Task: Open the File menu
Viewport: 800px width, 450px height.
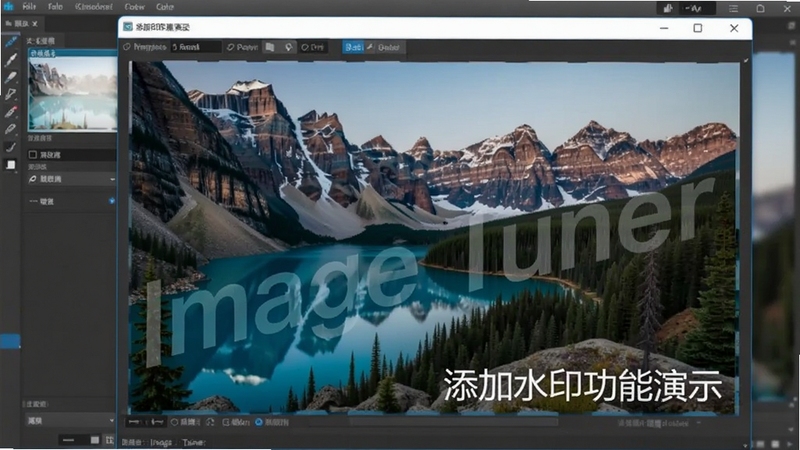Action: point(29,7)
